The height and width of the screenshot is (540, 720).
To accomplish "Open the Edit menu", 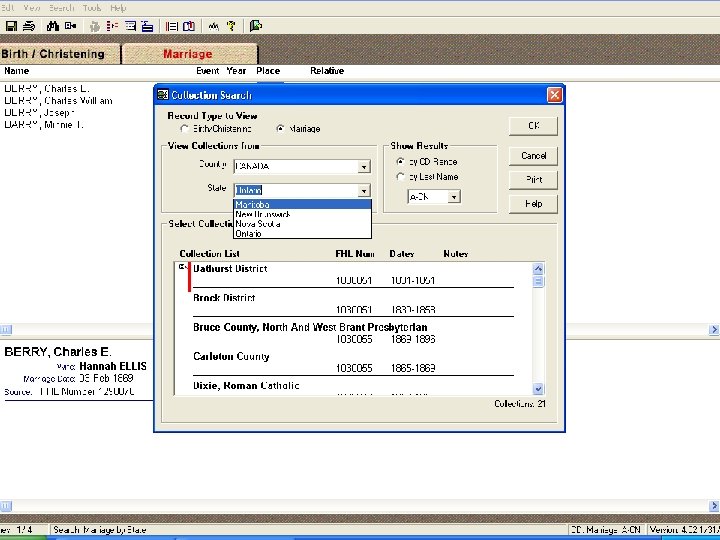I will pos(7,8).
